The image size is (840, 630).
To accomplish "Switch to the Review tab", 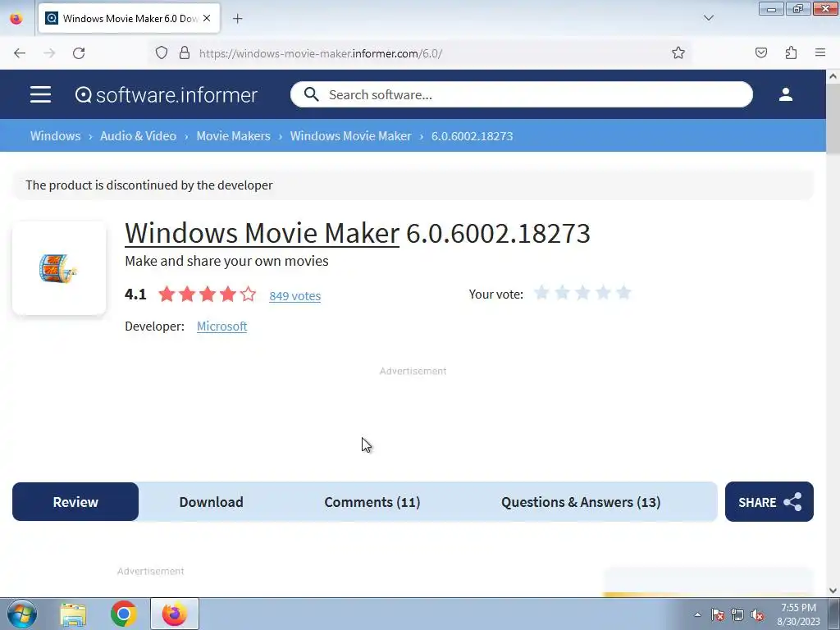I will click(x=75, y=502).
